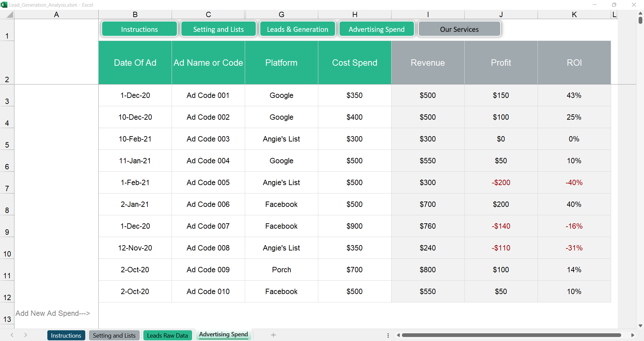Switch to the Instructions sheet tab

coord(66,335)
